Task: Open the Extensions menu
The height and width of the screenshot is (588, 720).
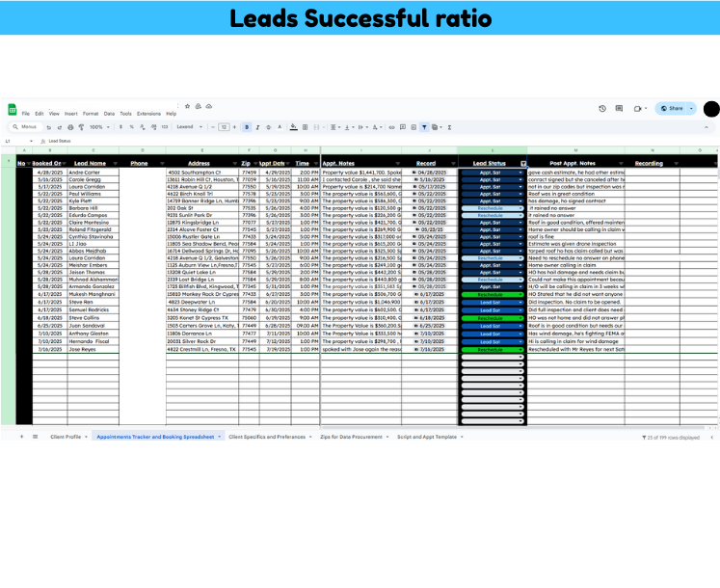Action: tap(148, 114)
